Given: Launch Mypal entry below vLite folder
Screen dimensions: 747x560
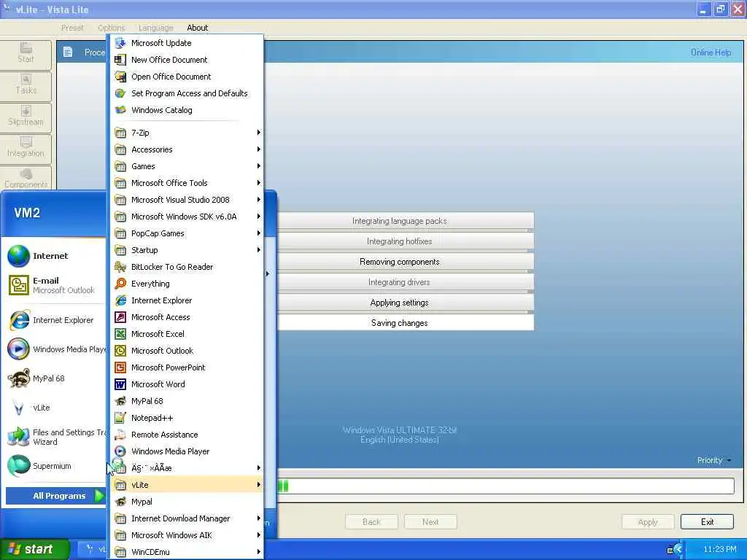Looking at the screenshot, I should 186,502.
